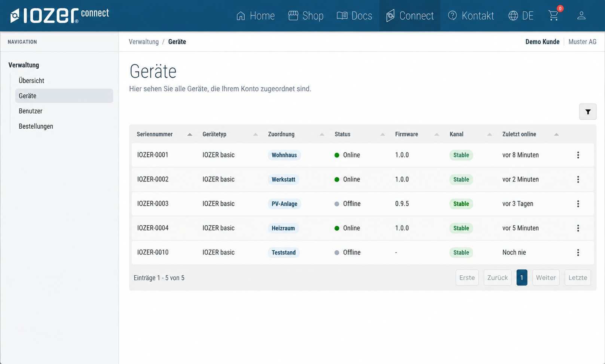Click the Demo Kunde account label
The width and height of the screenshot is (605, 364).
542,42
